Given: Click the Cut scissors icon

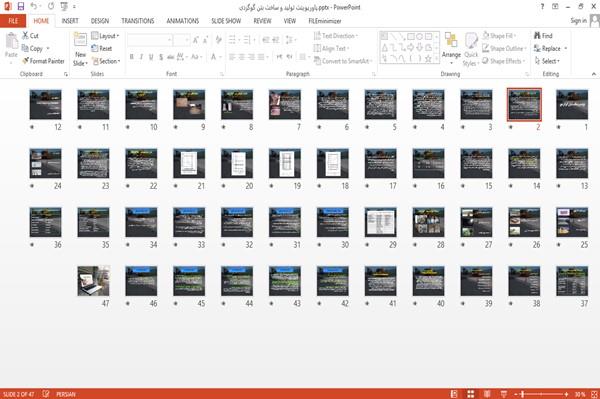Looking at the screenshot, I should (25, 36).
